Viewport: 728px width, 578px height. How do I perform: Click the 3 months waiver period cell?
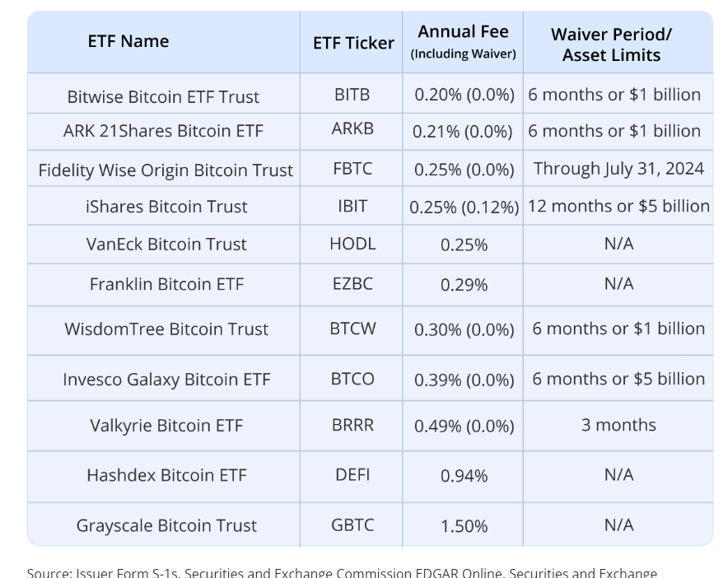coord(618,425)
